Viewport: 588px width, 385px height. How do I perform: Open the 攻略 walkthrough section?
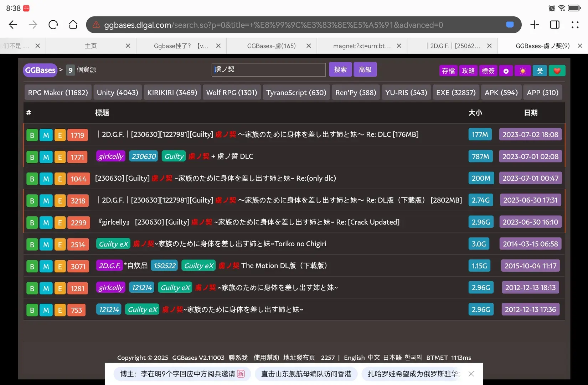point(468,71)
